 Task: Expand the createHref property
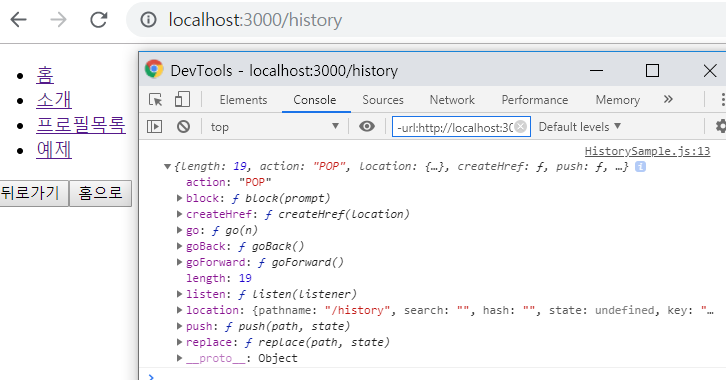point(179,214)
